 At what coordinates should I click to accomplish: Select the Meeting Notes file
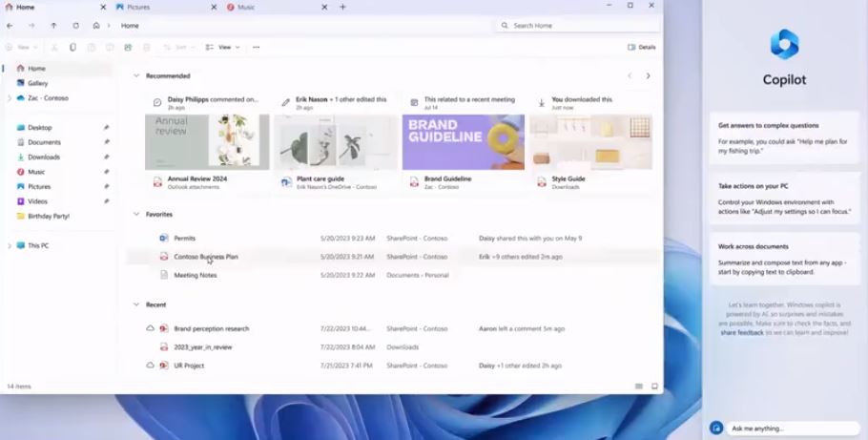click(x=393, y=275)
